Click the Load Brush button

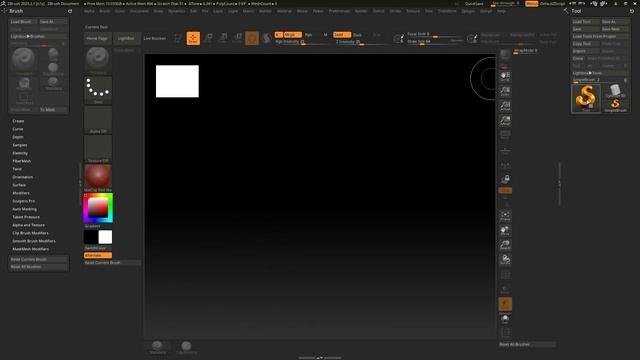(x=23, y=22)
